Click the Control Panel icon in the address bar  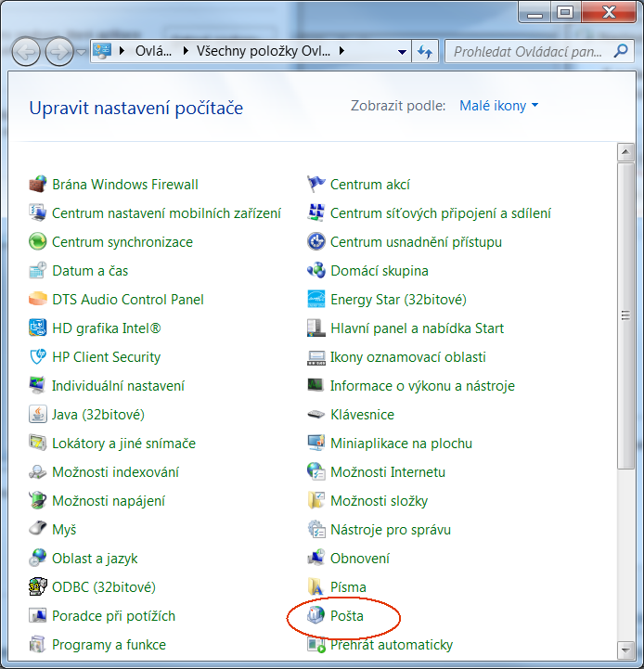(x=102, y=51)
